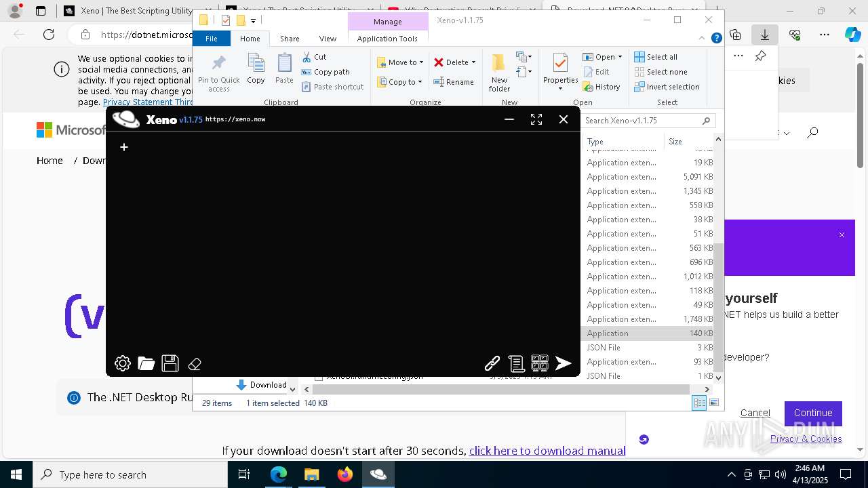The width and height of the screenshot is (868, 488).
Task: Click 'click here to download manually' link
Action: coord(547,451)
